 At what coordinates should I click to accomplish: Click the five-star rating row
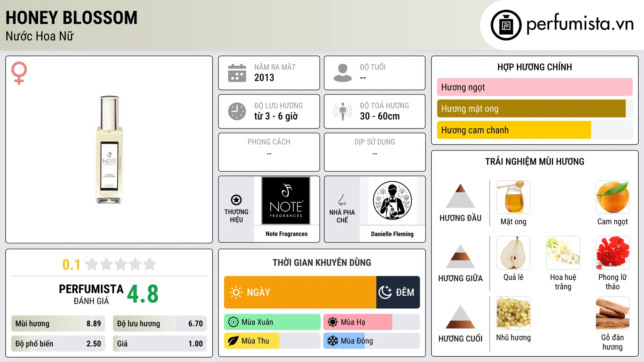121,264
